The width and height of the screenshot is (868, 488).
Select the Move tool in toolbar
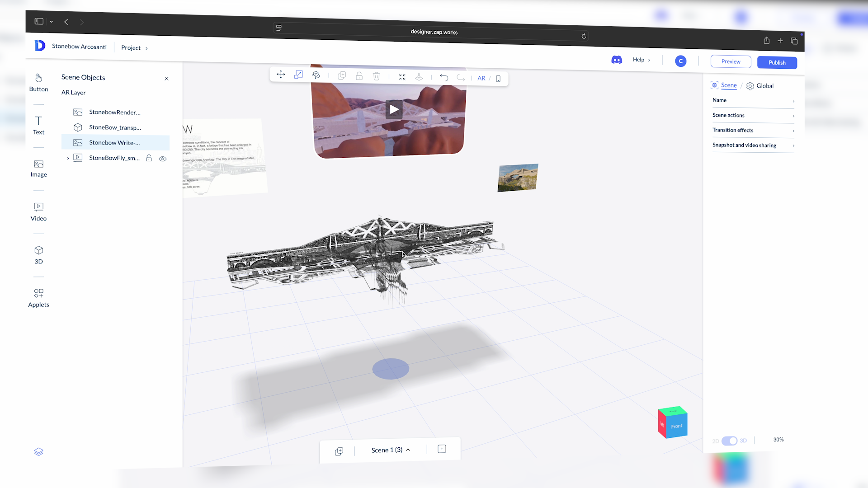click(281, 75)
